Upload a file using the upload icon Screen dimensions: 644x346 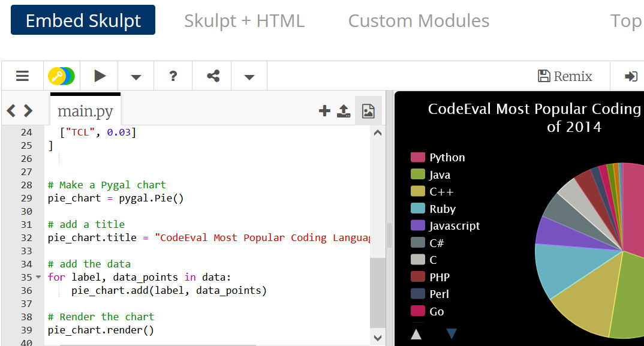[344, 111]
